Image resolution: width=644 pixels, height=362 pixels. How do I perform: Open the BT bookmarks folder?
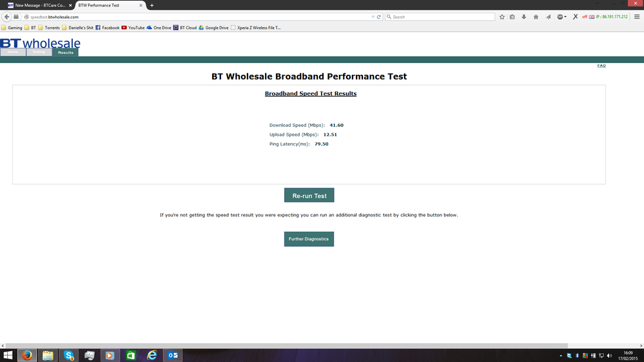pyautogui.click(x=30, y=28)
